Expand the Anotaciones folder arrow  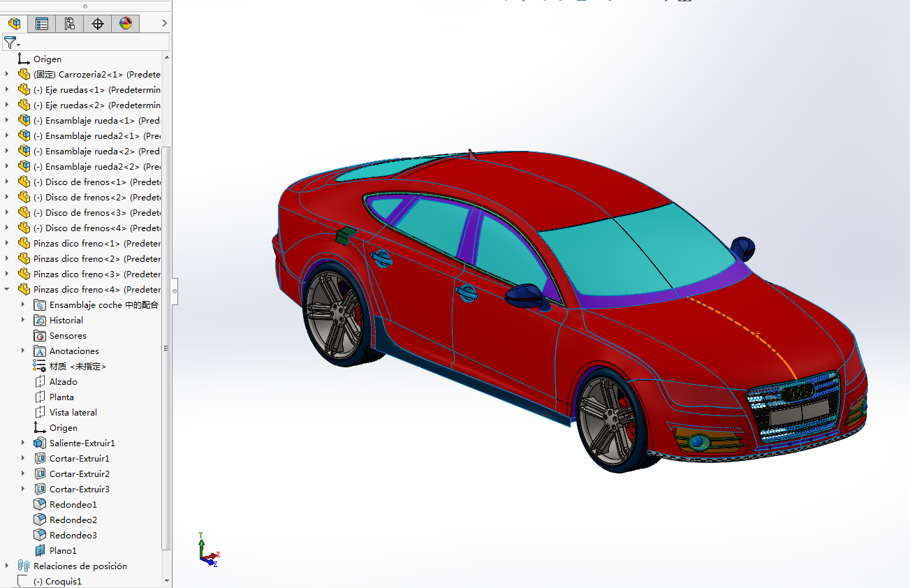point(23,351)
